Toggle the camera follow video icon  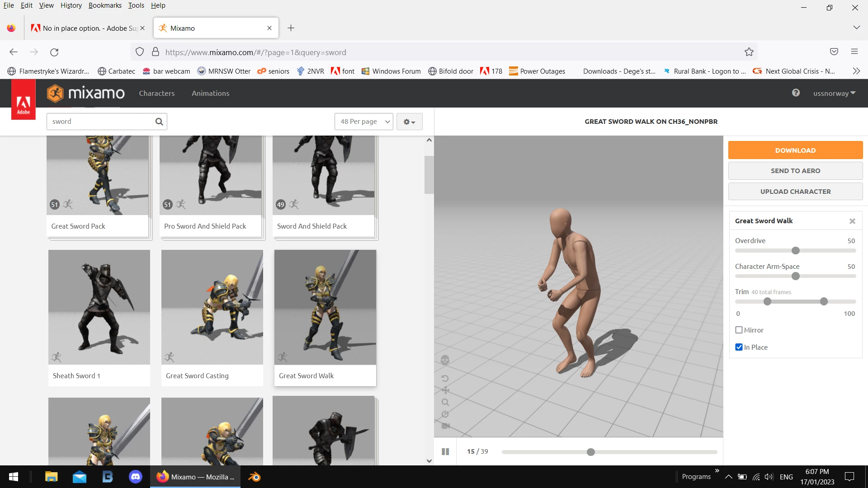[x=445, y=426]
